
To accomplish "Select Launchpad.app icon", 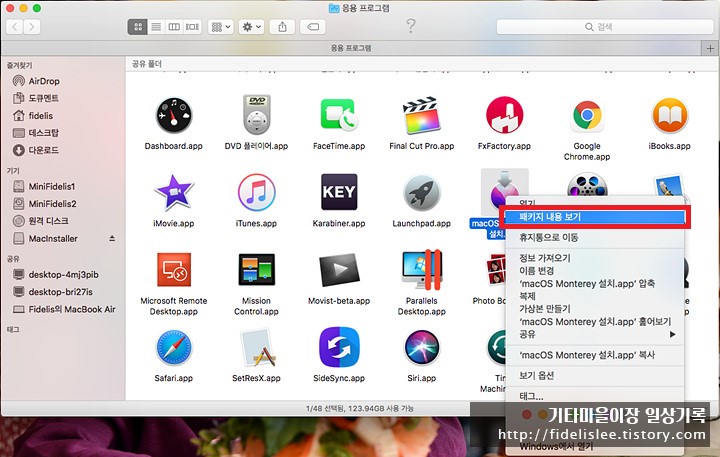I will pos(422,192).
